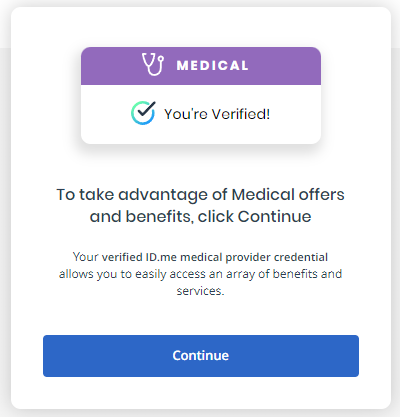The height and width of the screenshot is (417, 400).
Task: Click the "You're Verified!" text
Action: 217,114
